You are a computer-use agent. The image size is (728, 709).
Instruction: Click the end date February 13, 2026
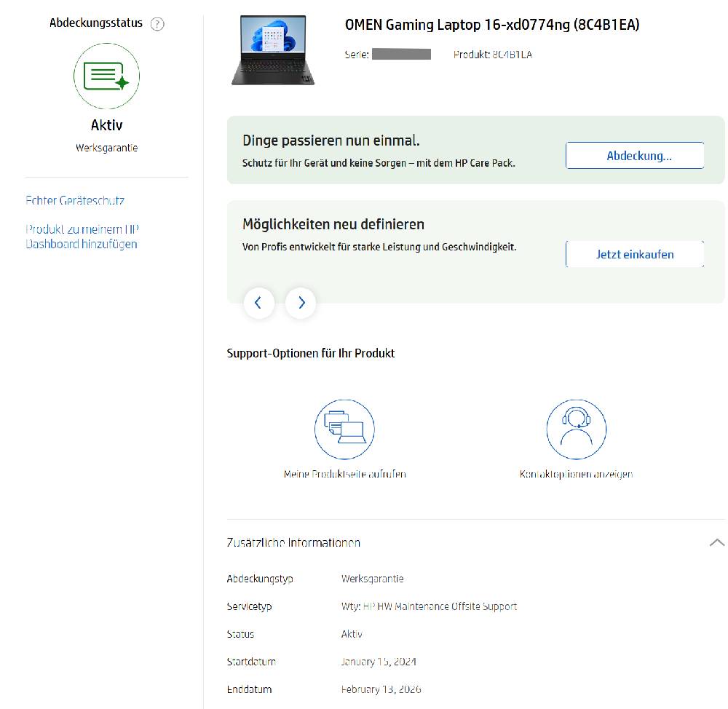point(381,689)
